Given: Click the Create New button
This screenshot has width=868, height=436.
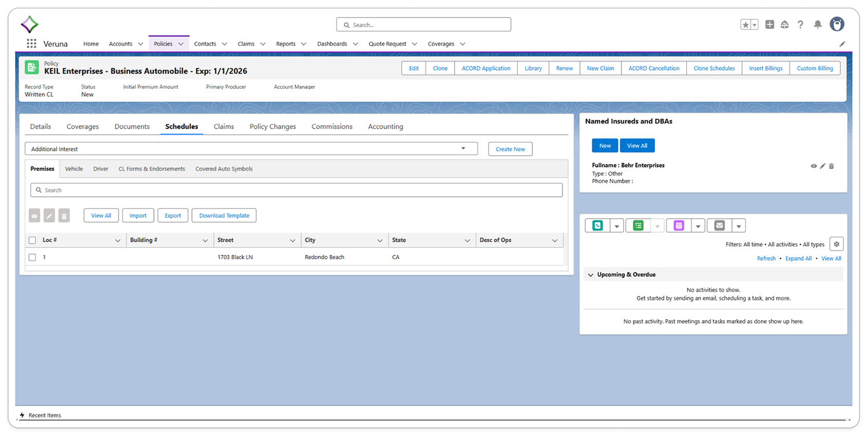Looking at the screenshot, I should 510,149.
